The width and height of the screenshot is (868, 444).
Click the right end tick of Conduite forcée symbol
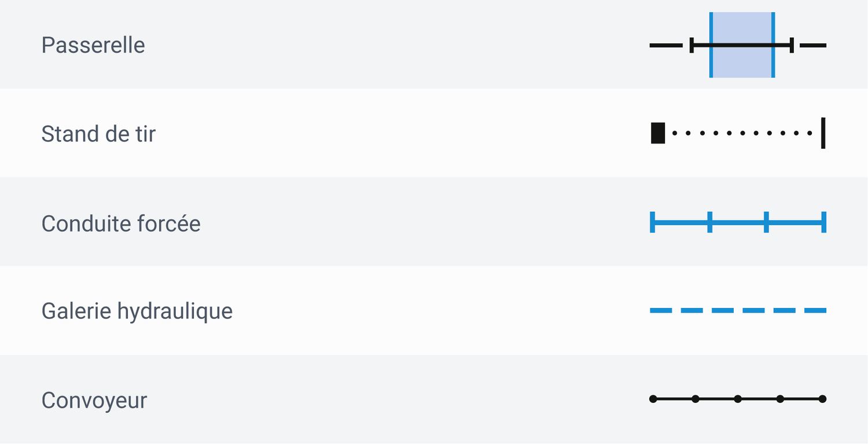823,222
